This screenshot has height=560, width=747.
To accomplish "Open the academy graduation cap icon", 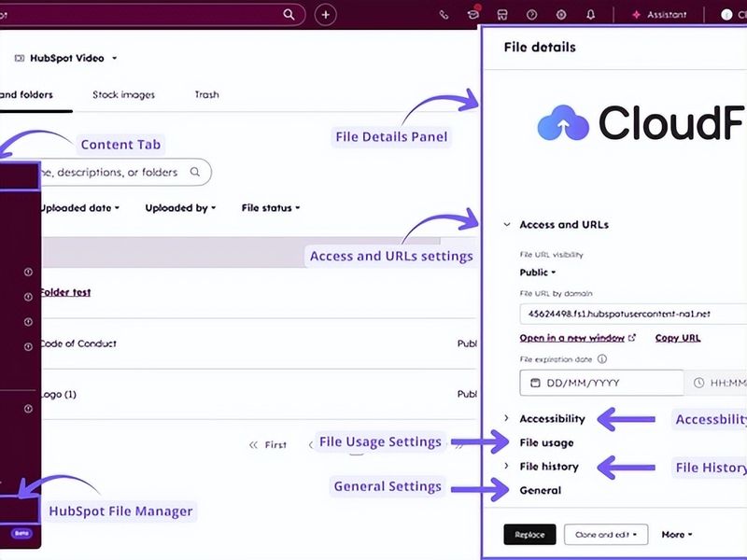I will click(472, 14).
